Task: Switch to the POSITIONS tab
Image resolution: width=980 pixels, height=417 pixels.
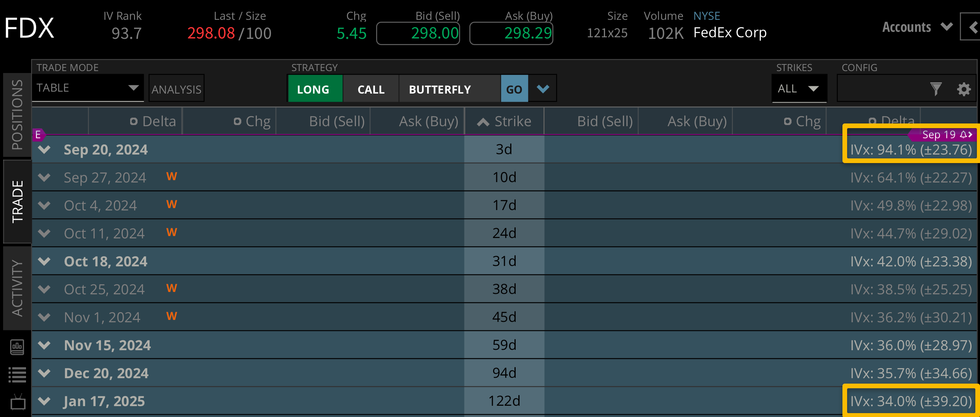Action: click(x=17, y=115)
